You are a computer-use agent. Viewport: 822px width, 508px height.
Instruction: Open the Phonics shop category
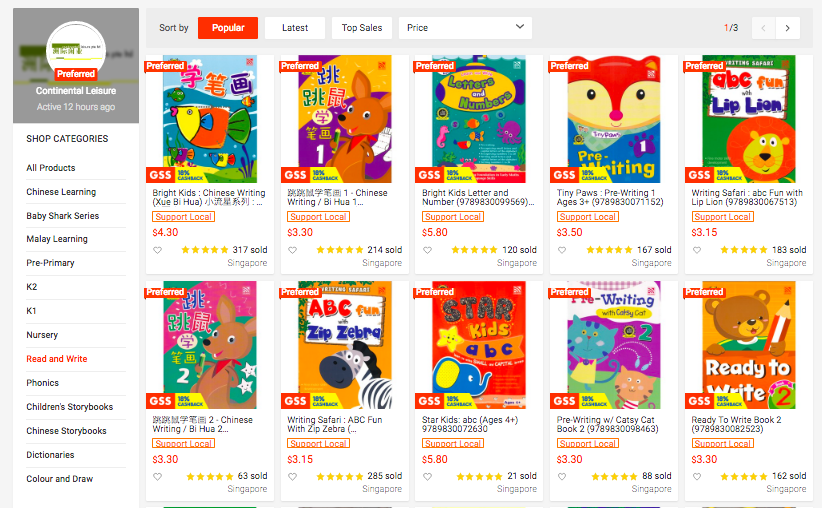tap(42, 383)
